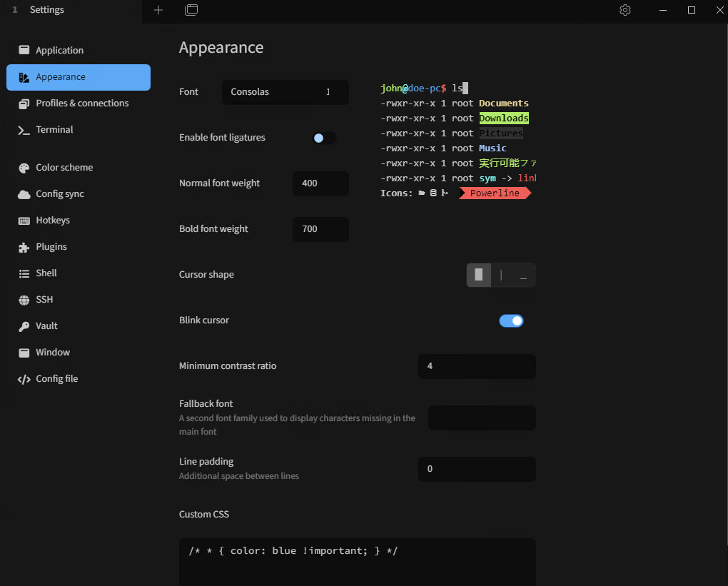Click the Normal font weight field
728x586 pixels.
320,183
